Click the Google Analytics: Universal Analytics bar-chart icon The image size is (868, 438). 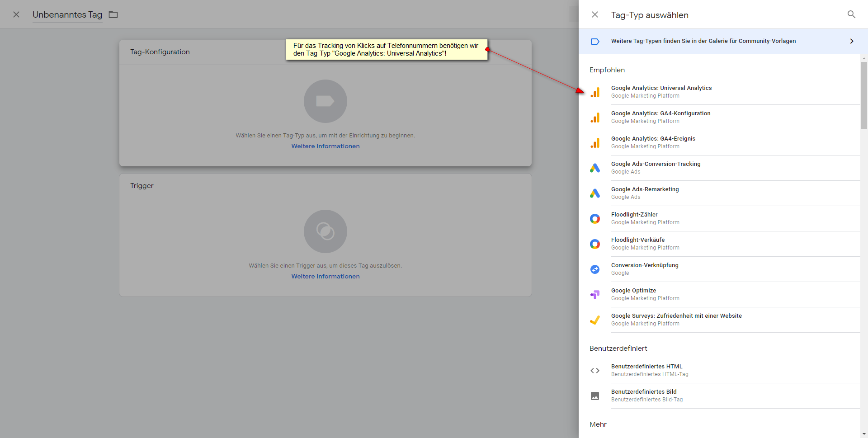(595, 92)
